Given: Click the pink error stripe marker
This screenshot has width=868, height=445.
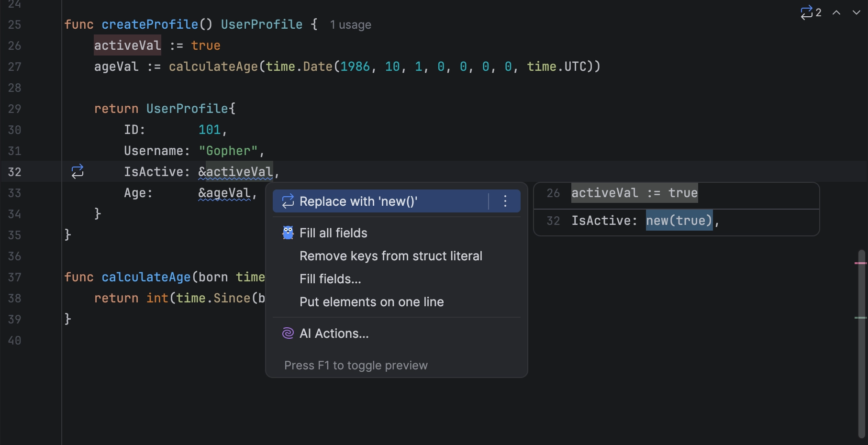Looking at the screenshot, I should tap(860, 263).
